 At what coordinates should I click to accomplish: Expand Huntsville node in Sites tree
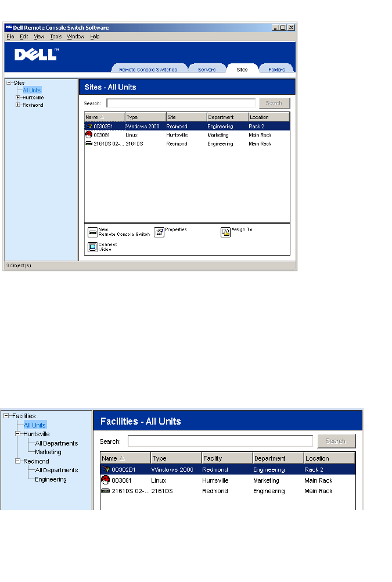17,98
